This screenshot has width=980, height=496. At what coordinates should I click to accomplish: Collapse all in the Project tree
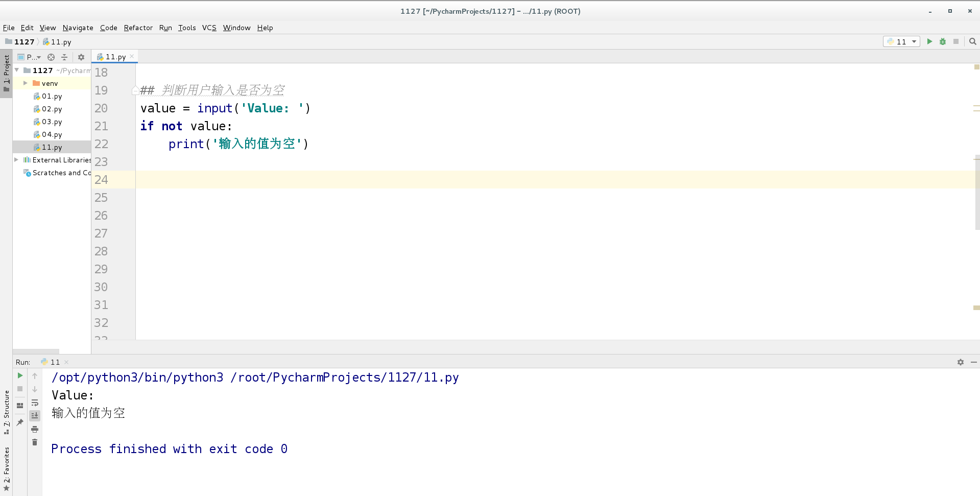tap(64, 57)
